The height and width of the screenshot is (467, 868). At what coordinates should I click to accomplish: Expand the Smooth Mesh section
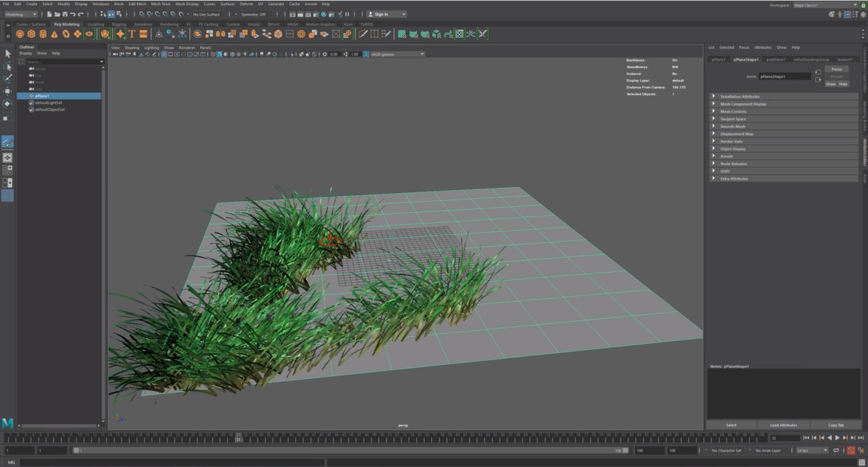pyautogui.click(x=732, y=127)
